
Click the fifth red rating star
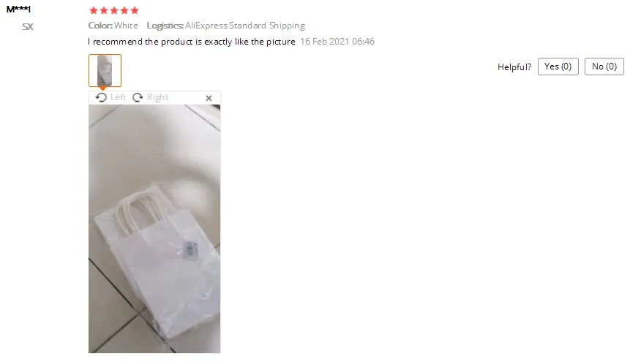pyautogui.click(x=135, y=11)
